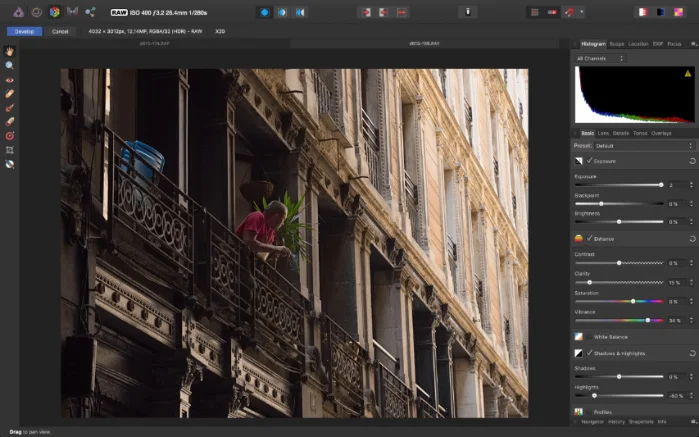Select the Overlay Paint brush tool
Screen dimensions: 699x437
coord(9,107)
